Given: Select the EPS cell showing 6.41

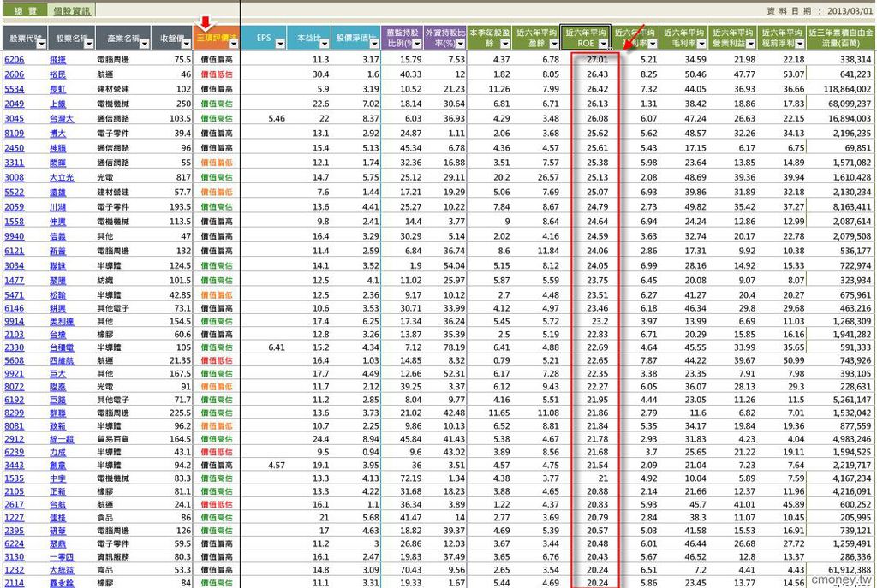Looking at the screenshot, I should [x=277, y=347].
